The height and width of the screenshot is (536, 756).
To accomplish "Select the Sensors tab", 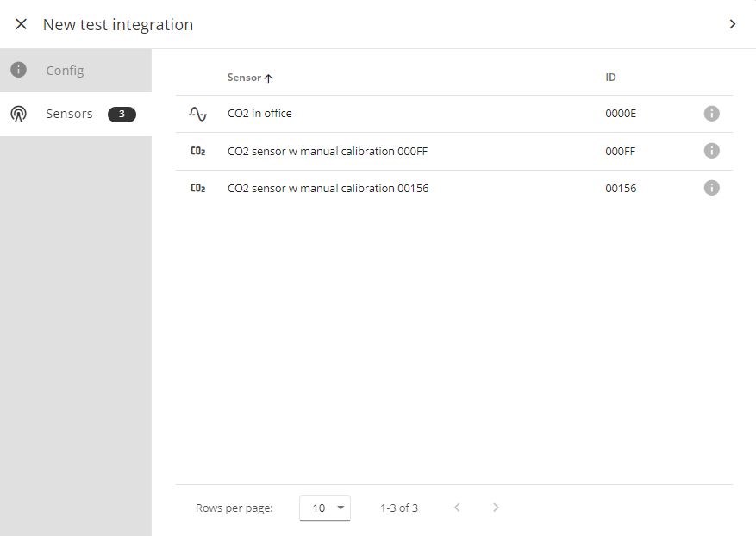I will click(69, 114).
